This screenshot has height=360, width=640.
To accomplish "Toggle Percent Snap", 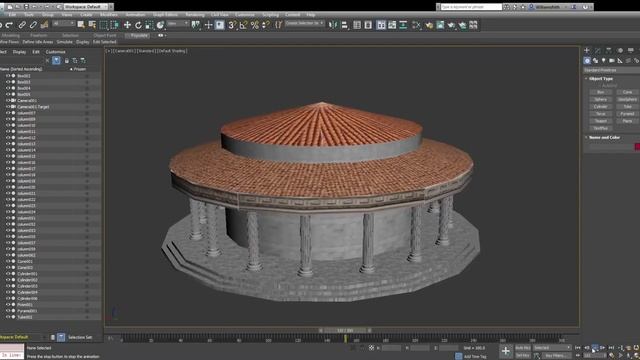I will (255, 25).
